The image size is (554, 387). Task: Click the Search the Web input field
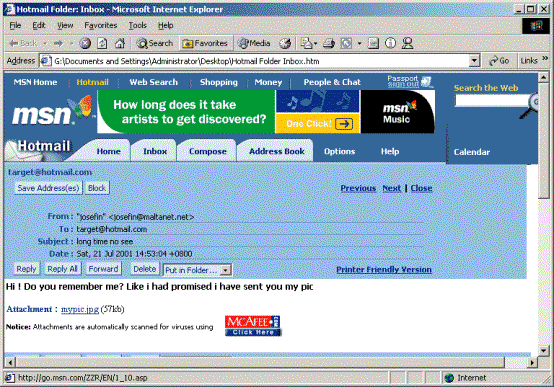click(x=492, y=101)
